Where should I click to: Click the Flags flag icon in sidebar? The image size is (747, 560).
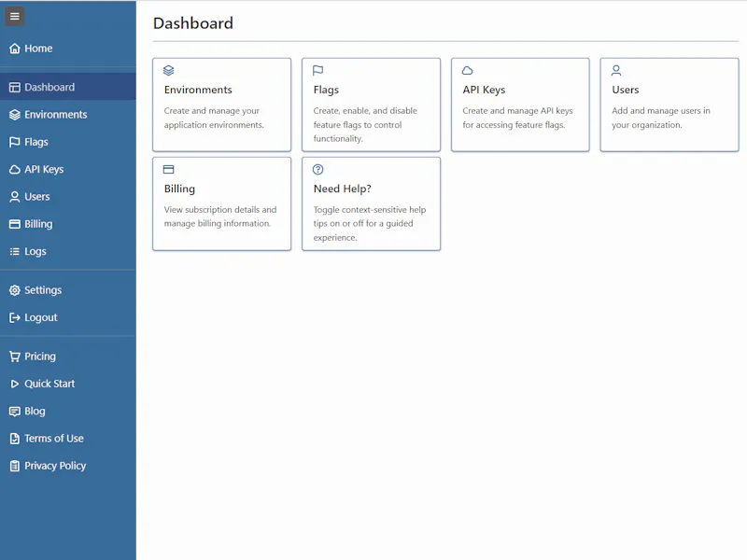coord(15,142)
